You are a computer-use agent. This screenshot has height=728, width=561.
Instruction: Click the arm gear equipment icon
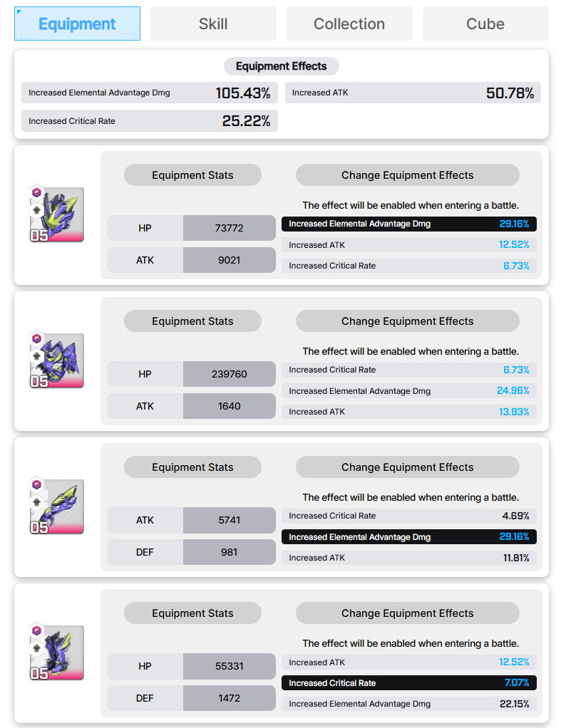[57, 506]
